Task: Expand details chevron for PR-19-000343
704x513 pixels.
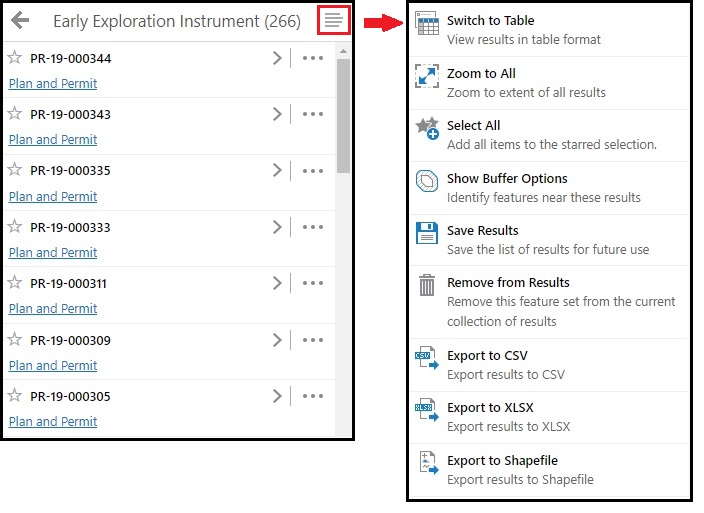Action: (277, 114)
